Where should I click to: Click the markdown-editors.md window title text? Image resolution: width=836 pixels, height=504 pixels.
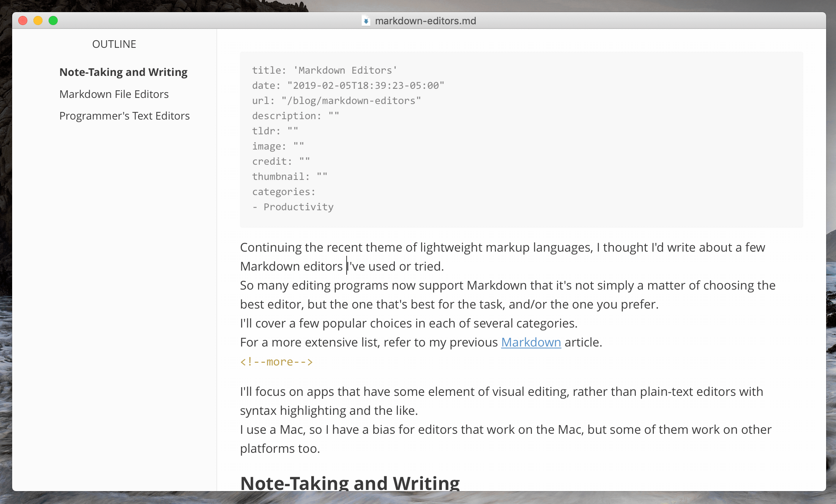tap(425, 21)
